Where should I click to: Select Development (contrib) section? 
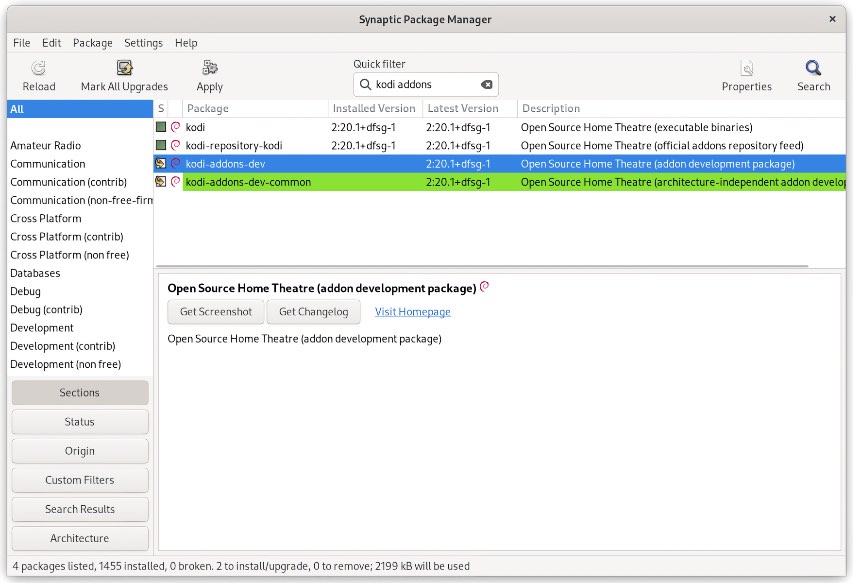click(x=80, y=346)
